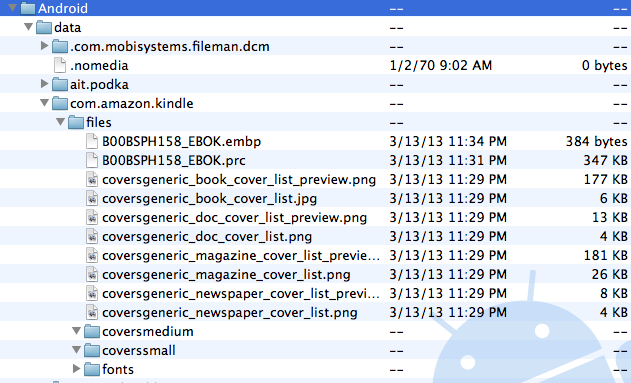Click the coversgeneric_magazine_cover_list.png image icon
This screenshot has width=631, height=383.
(x=92, y=274)
